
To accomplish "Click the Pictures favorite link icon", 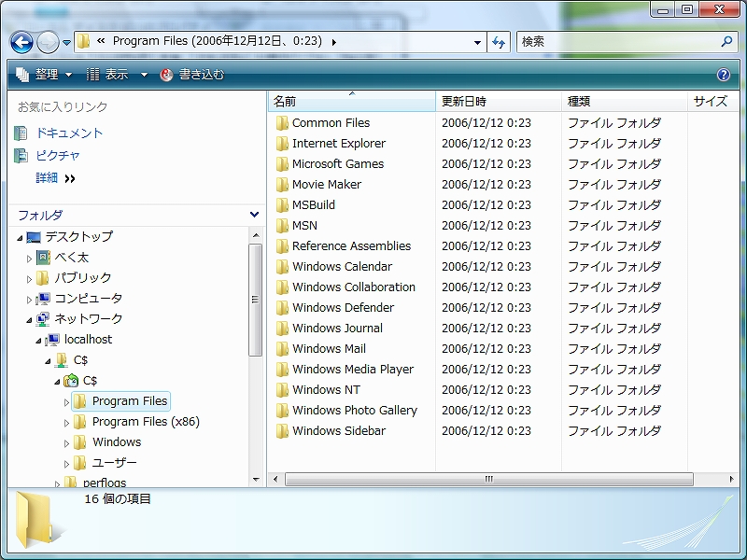I will click(21, 156).
